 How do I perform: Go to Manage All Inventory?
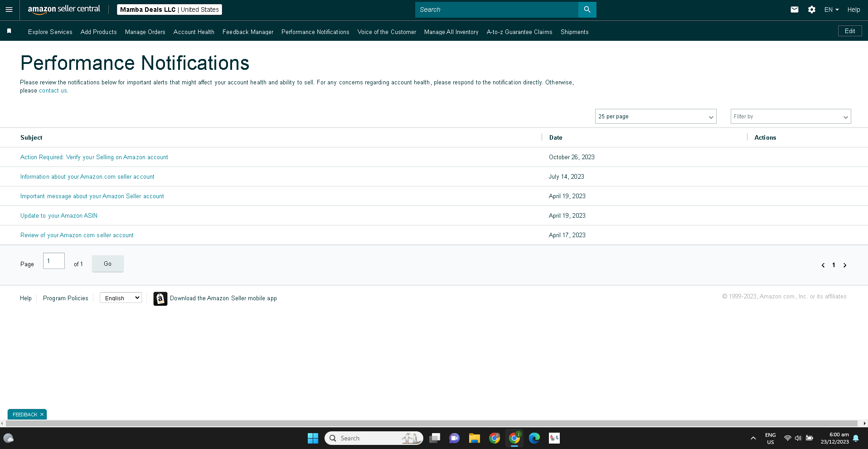pyautogui.click(x=451, y=32)
